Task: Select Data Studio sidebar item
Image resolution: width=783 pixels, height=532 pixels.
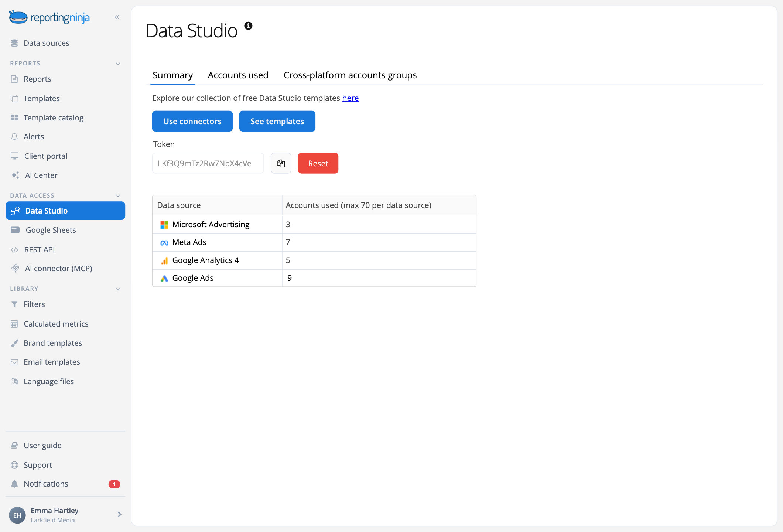Action: tap(65, 211)
